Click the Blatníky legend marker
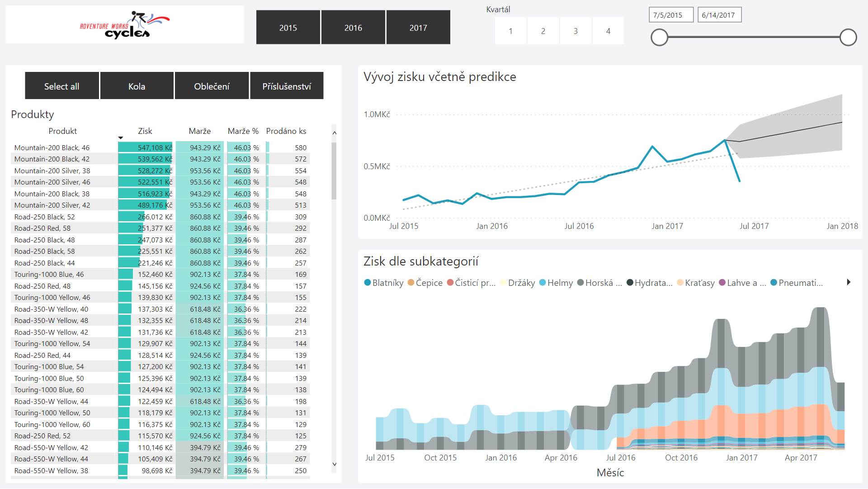The height and width of the screenshot is (489, 868). (x=368, y=283)
